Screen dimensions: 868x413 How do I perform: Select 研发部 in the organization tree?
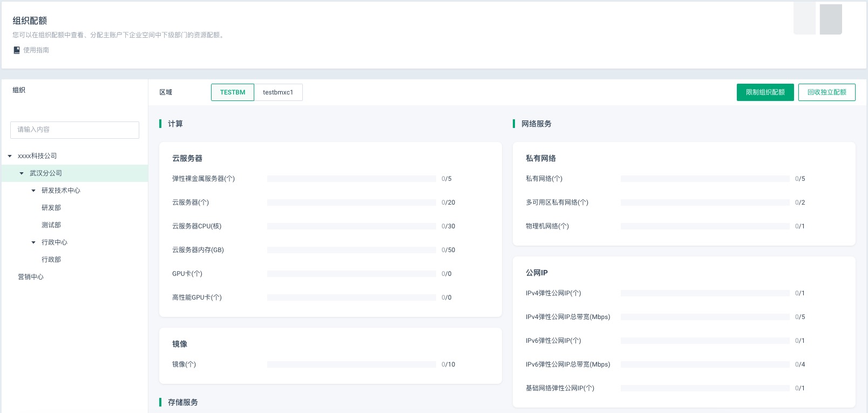pyautogui.click(x=51, y=208)
